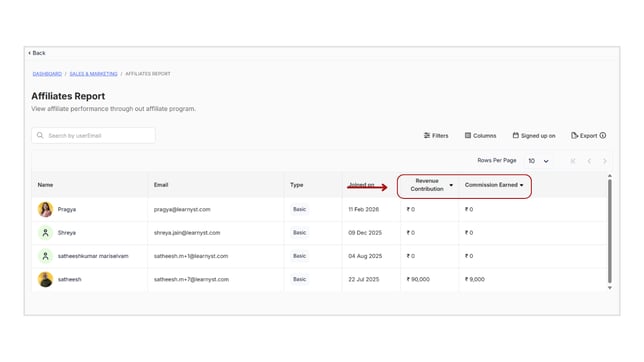
Task: Go back using the Back link
Action: pyautogui.click(x=37, y=53)
